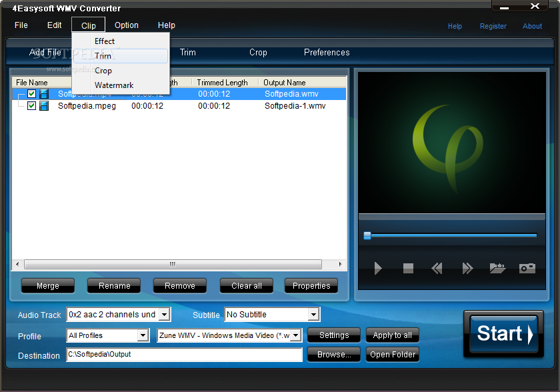Choose Crop from the Clip menu
Viewport: 560px width, 392px height.
[121, 71]
